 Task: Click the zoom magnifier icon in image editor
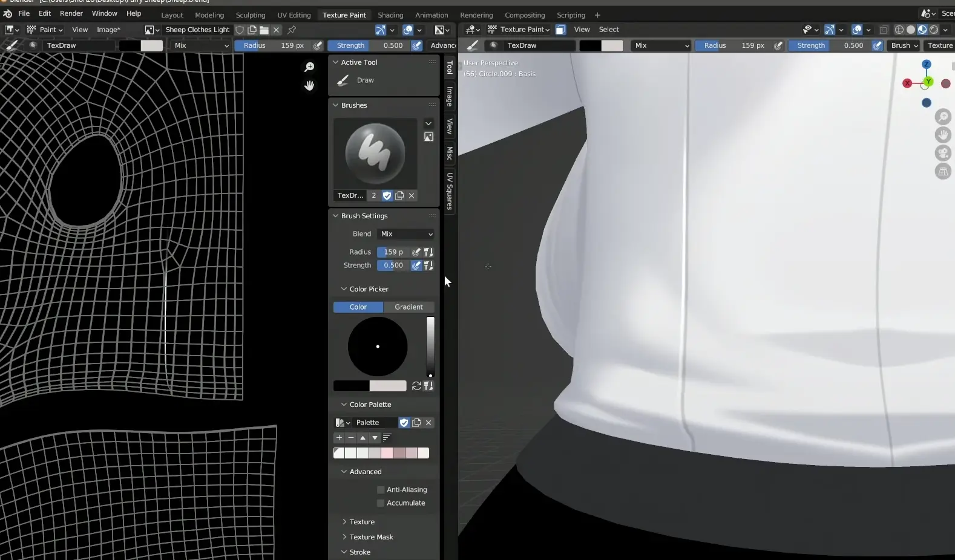pyautogui.click(x=309, y=67)
